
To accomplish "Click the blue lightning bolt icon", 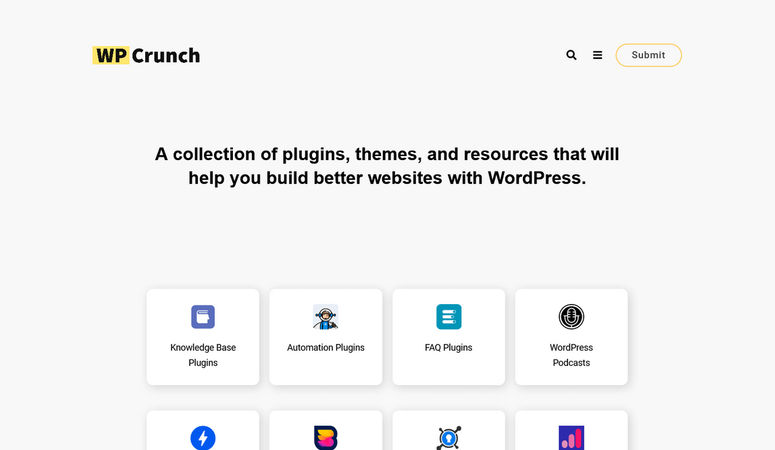I will (x=203, y=438).
